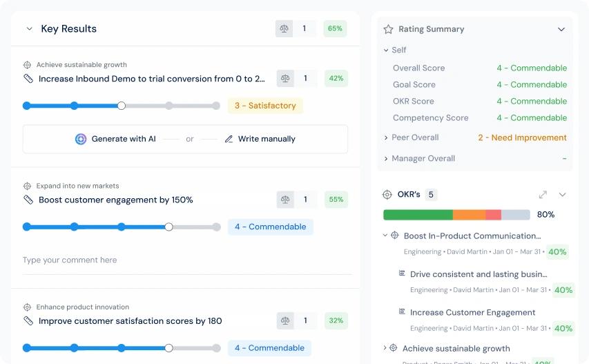589x364 pixels.
Task: Click the OKR Score row label
Action: [414, 101]
